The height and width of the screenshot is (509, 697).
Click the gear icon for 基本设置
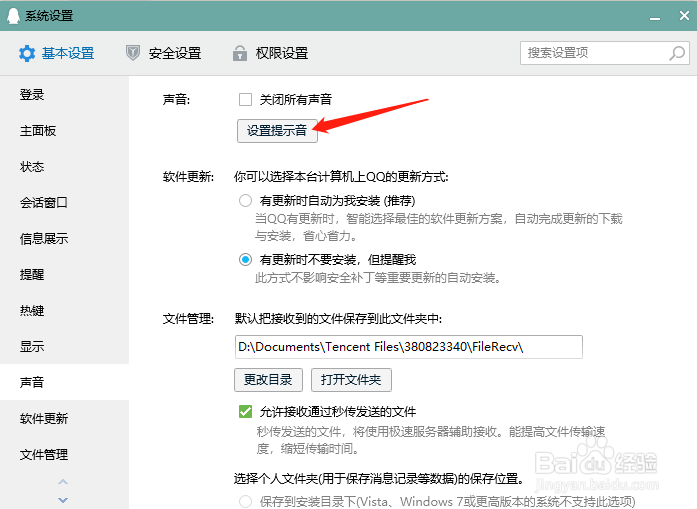pyautogui.click(x=27, y=53)
